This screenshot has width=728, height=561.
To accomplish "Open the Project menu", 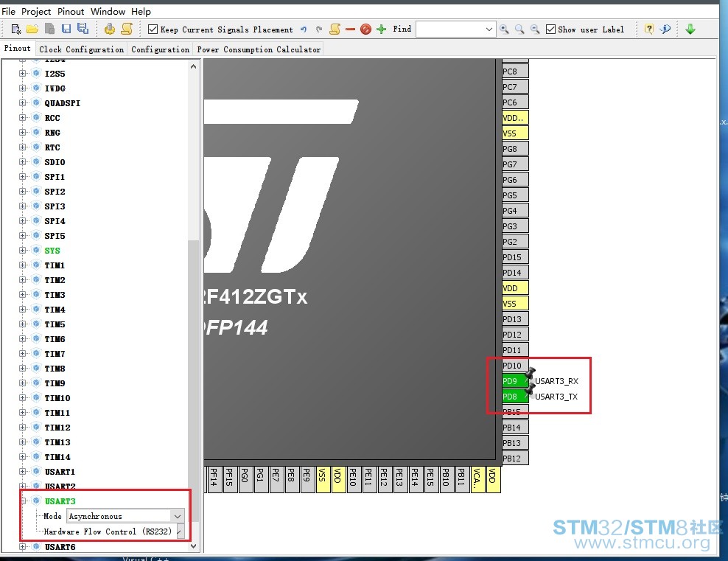I will click(x=36, y=11).
